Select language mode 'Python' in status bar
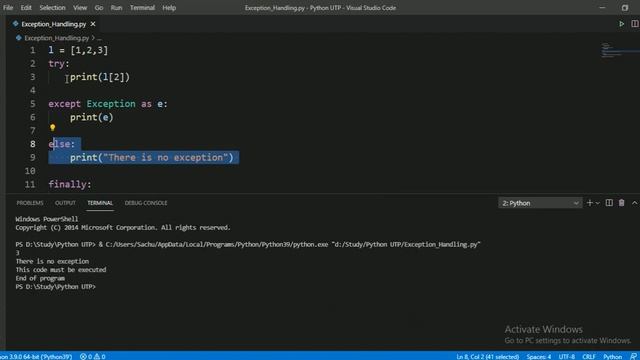The width and height of the screenshot is (640, 360). coord(612,356)
